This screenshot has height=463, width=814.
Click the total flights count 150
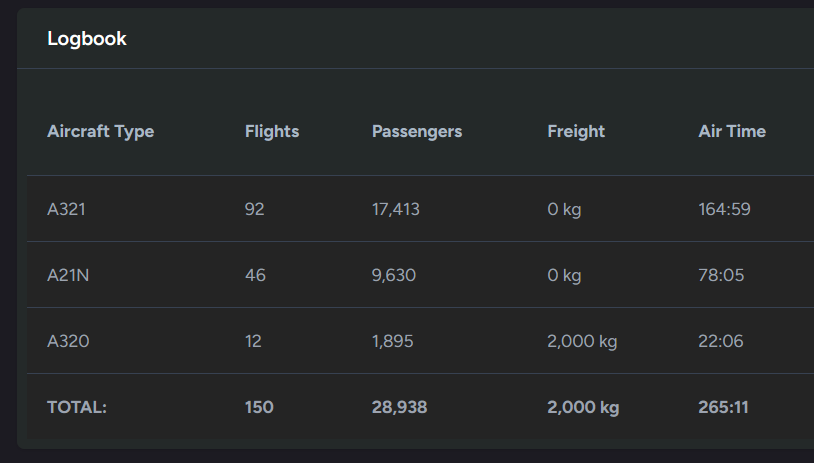click(x=259, y=407)
